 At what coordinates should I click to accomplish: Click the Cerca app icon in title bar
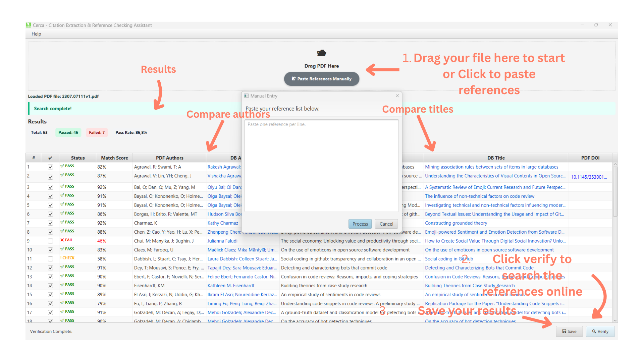point(29,25)
